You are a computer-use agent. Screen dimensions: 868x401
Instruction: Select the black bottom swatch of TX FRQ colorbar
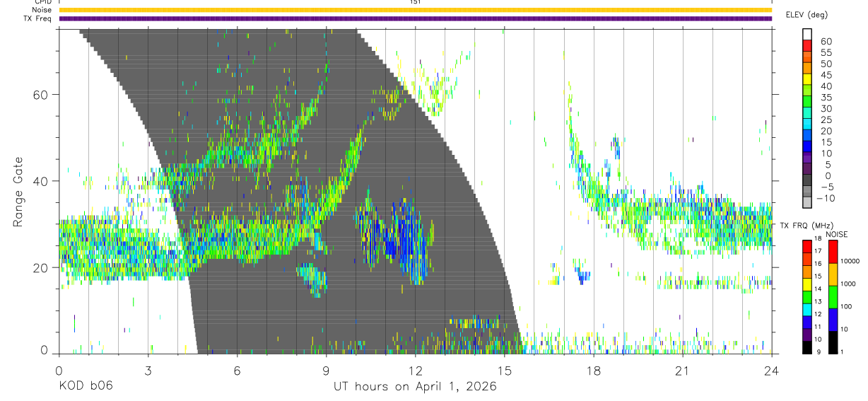point(807,347)
